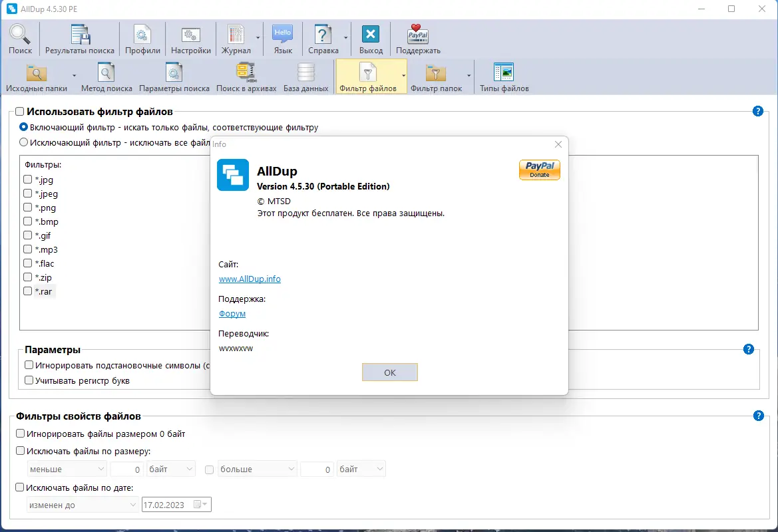The image size is (778, 532).
Task: Open Настройки settings icon
Action: coord(190,39)
